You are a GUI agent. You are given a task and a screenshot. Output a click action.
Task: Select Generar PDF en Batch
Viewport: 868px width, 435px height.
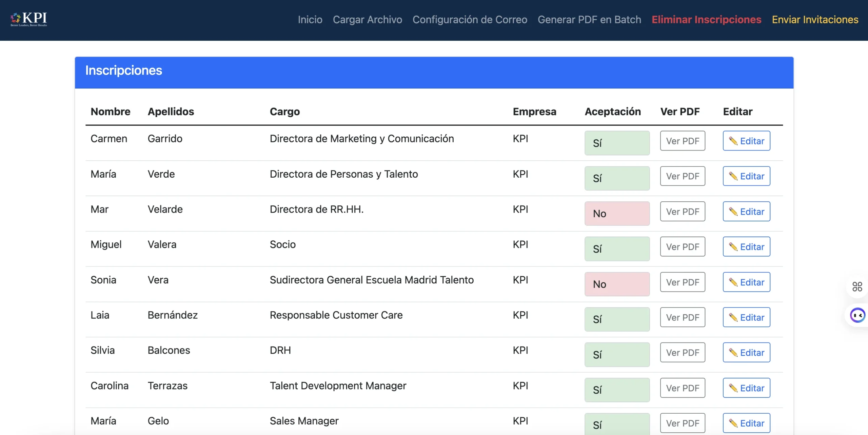click(x=589, y=20)
